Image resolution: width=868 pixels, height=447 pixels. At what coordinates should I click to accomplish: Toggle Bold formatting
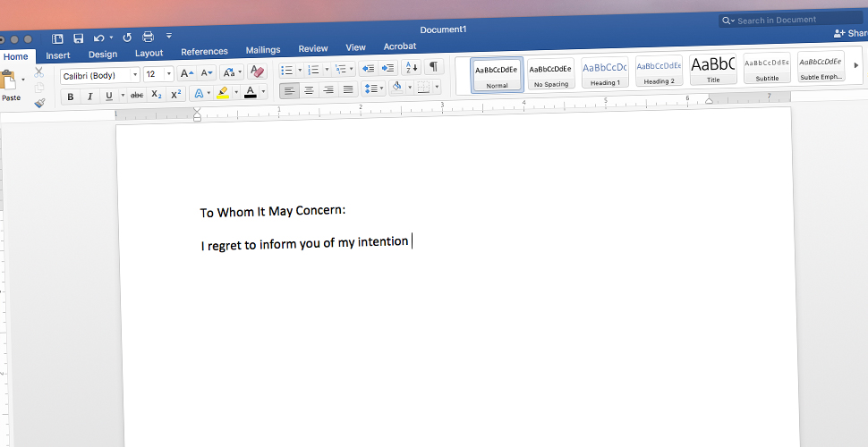pyautogui.click(x=70, y=96)
